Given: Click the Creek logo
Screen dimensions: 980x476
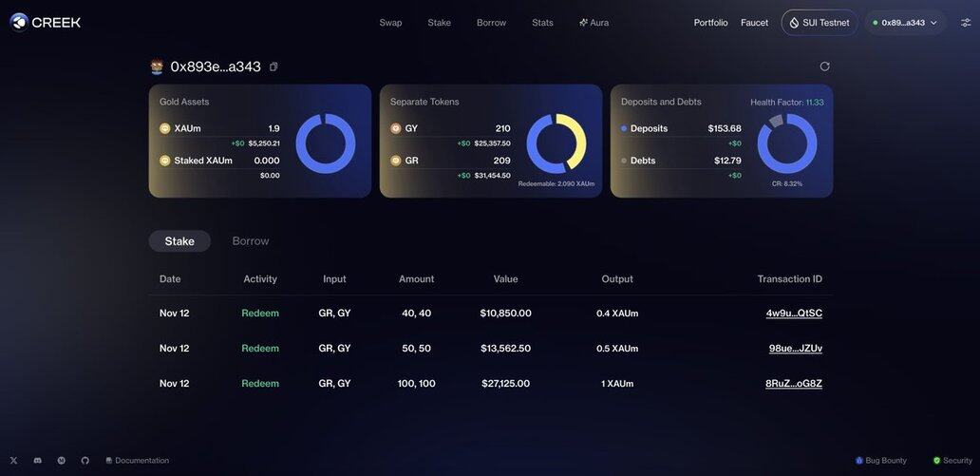Looking at the screenshot, I should 46,22.
